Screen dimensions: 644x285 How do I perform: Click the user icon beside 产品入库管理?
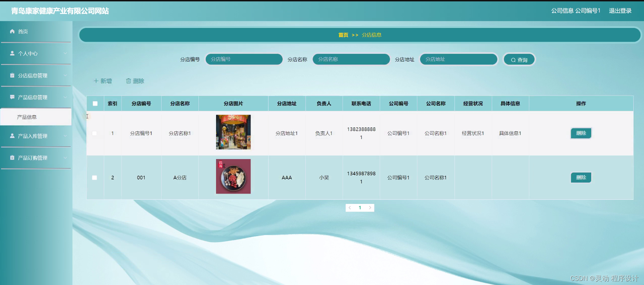[12, 136]
